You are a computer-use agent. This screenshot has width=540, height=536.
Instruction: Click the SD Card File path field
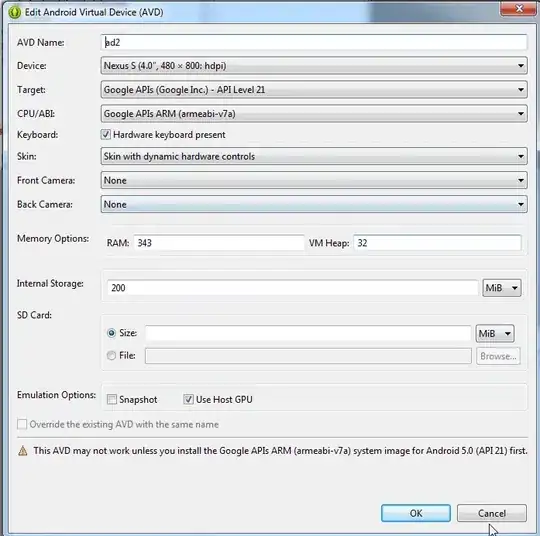tap(308, 356)
